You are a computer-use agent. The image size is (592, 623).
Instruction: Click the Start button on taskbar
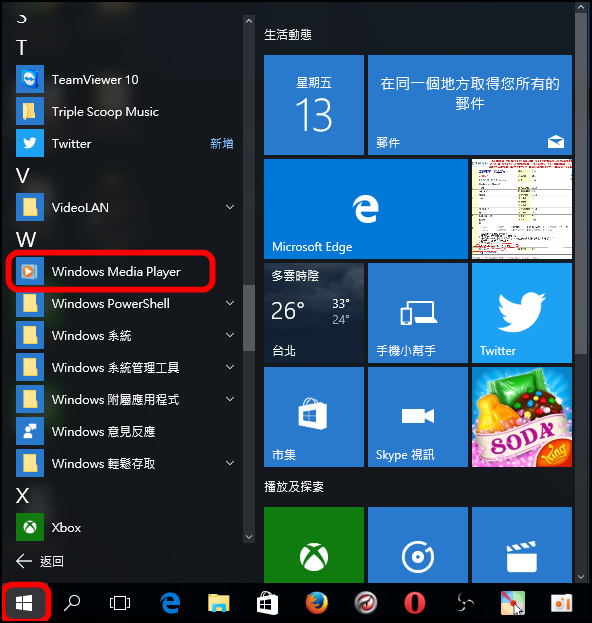pos(24,603)
